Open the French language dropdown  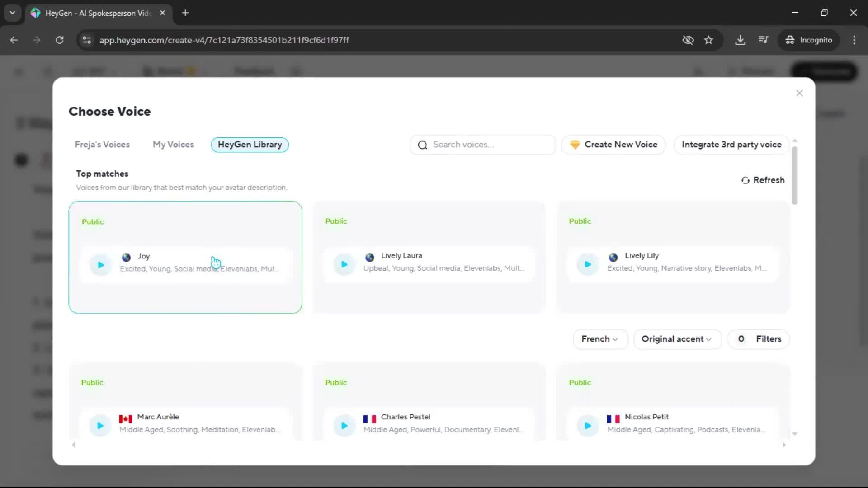point(600,339)
